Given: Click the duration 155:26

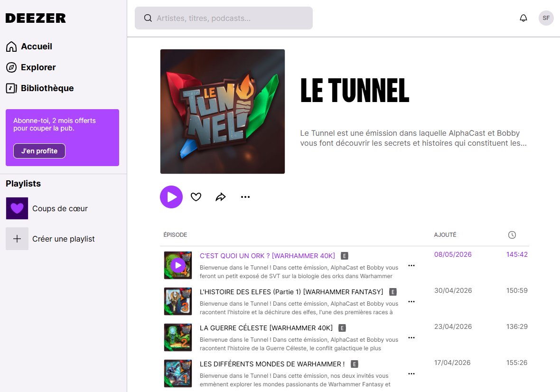Looking at the screenshot, I should (x=517, y=363).
